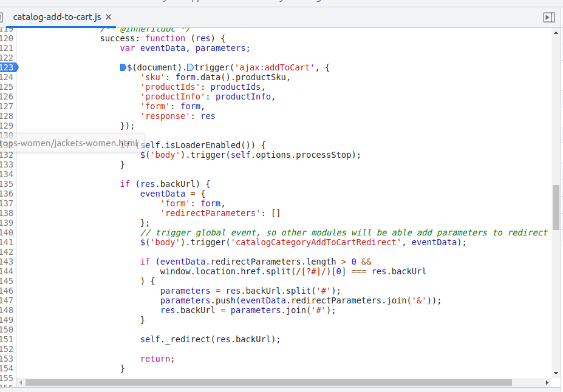Close the catalog-add-to-cart.js tab
563x392 pixels.
click(109, 18)
